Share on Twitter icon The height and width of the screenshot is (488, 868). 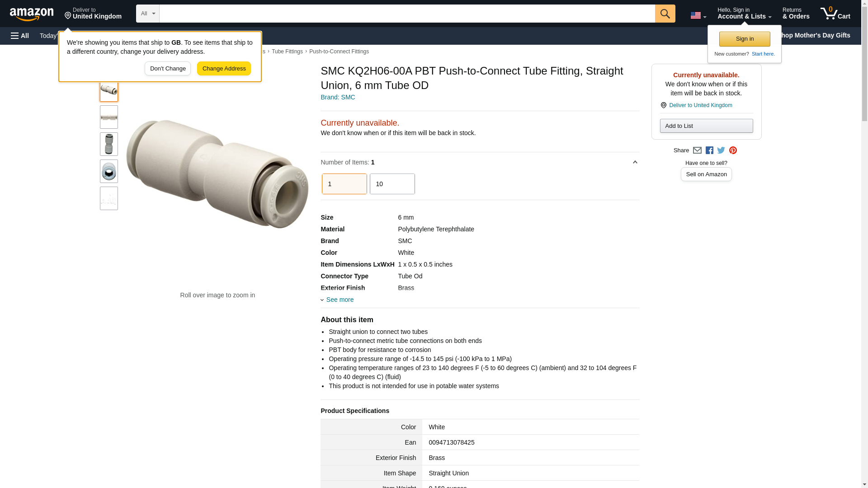click(x=721, y=150)
